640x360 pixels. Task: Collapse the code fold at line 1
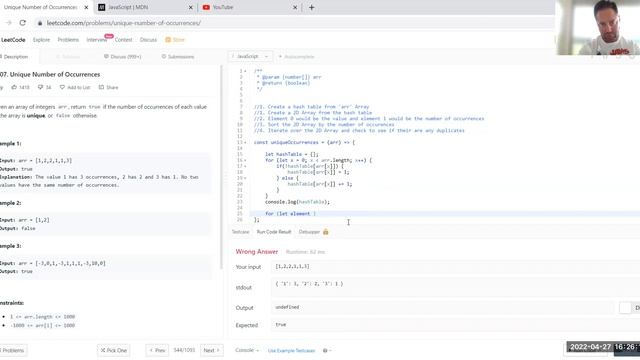pyautogui.click(x=245, y=71)
